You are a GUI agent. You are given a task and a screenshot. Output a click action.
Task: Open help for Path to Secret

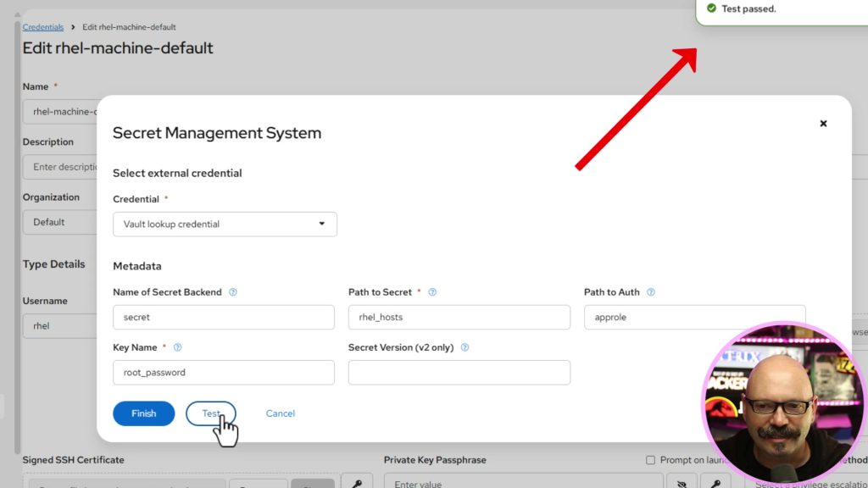tap(432, 292)
